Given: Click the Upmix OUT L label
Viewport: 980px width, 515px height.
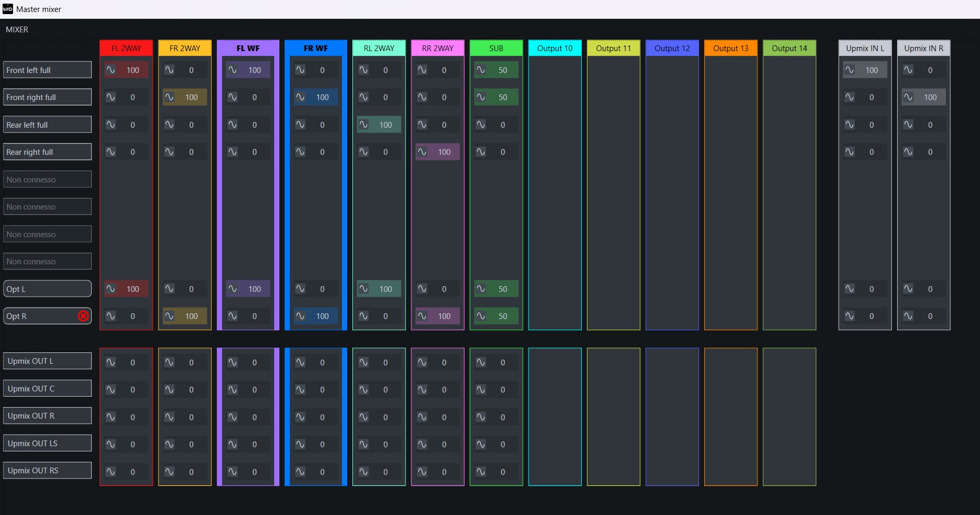Looking at the screenshot, I should click(x=47, y=361).
